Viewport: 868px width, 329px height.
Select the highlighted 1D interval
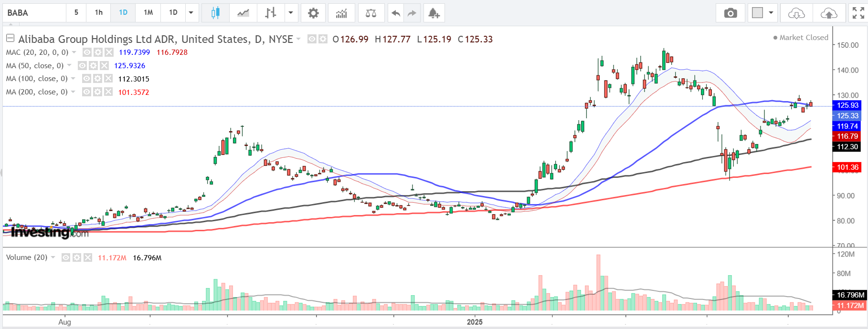point(123,13)
